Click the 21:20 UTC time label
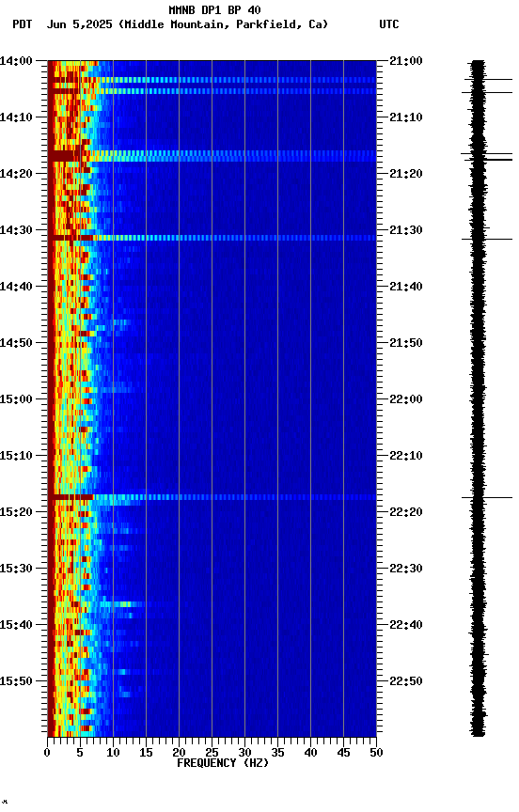This screenshot has width=519, height=812. click(406, 174)
